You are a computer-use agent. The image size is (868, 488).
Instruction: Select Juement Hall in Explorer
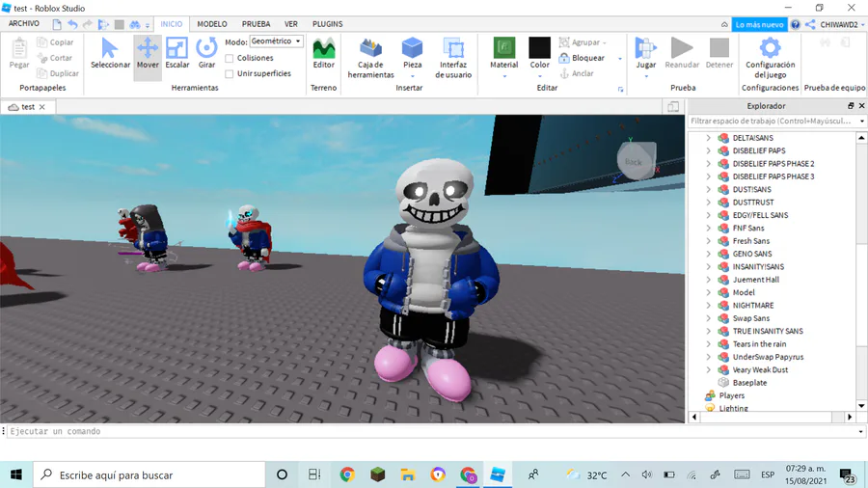755,280
